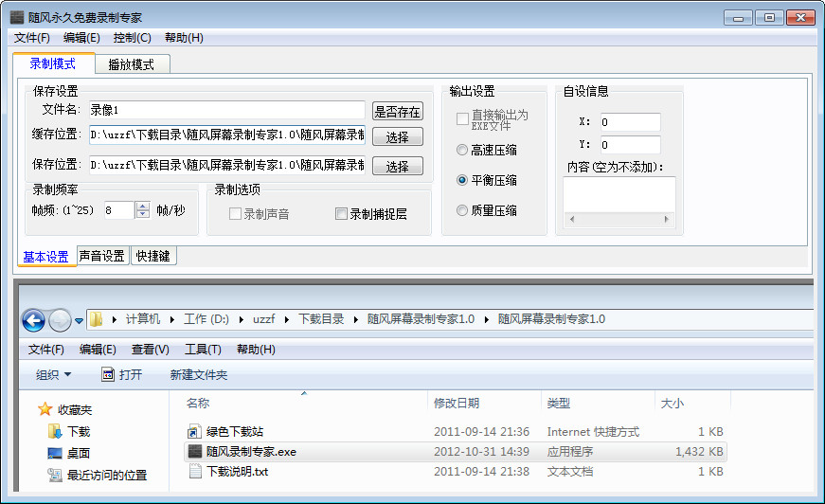Screen dimensions: 825x504
Task: Click the folder icon in the address bar
Action: pyautogui.click(x=96, y=319)
